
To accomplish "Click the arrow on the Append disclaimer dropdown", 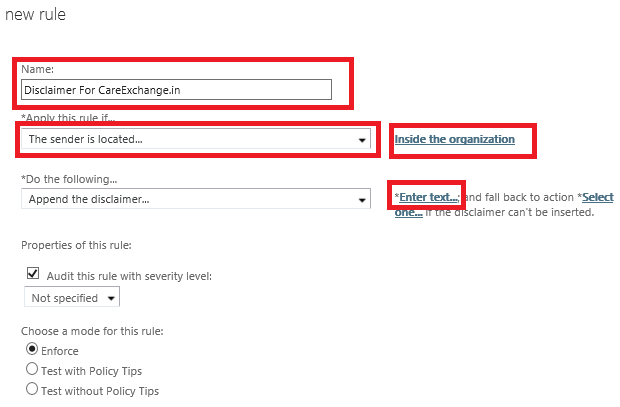I will tap(361, 200).
